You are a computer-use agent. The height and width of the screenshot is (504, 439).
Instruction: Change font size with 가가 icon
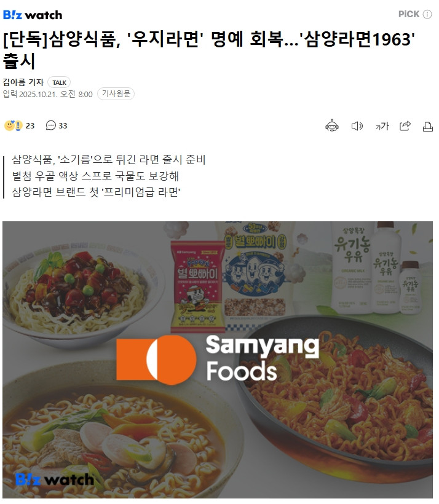click(382, 126)
